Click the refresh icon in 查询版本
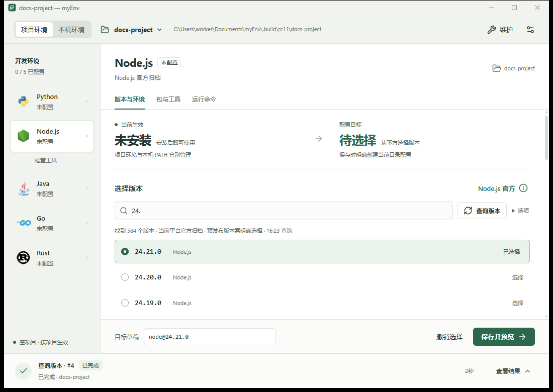 468,211
